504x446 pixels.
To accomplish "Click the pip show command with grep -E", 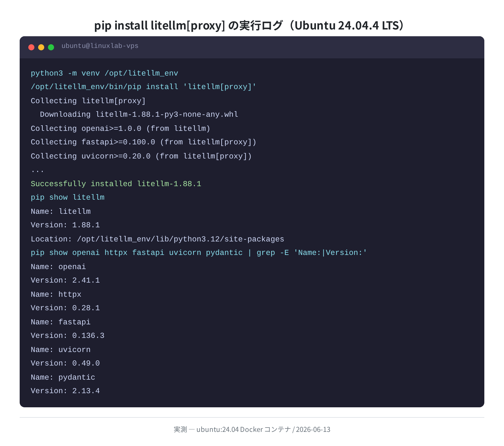I will coord(199,253).
